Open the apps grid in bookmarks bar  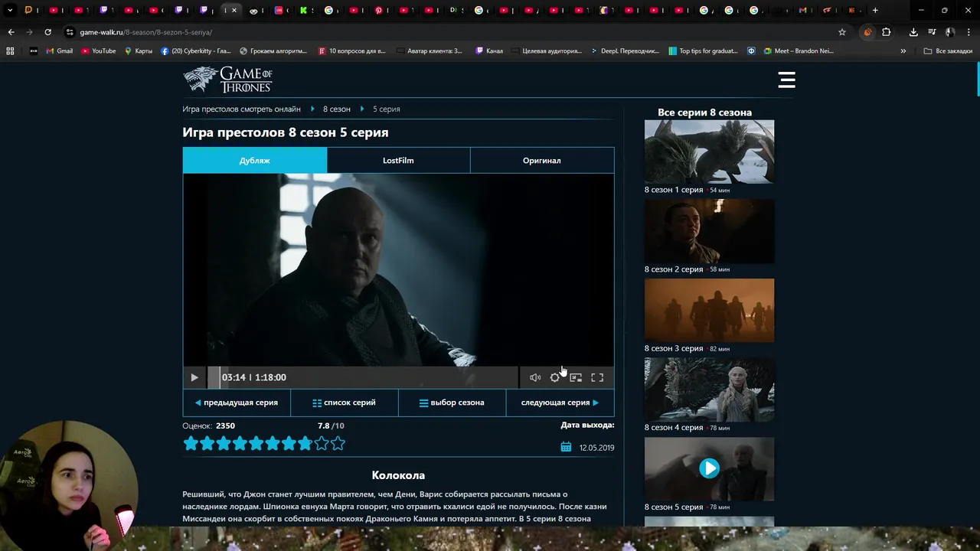coord(10,51)
